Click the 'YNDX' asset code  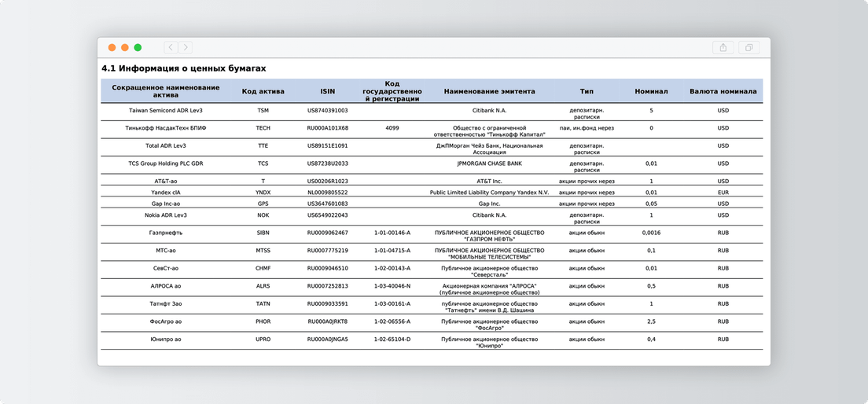point(263,192)
